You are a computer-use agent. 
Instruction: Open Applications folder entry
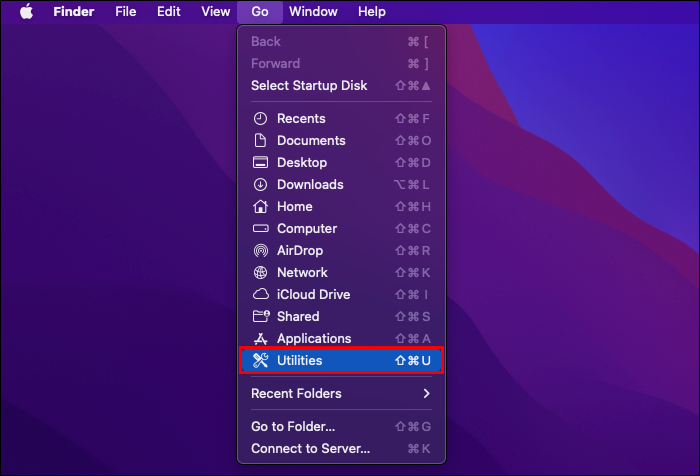tap(342, 338)
